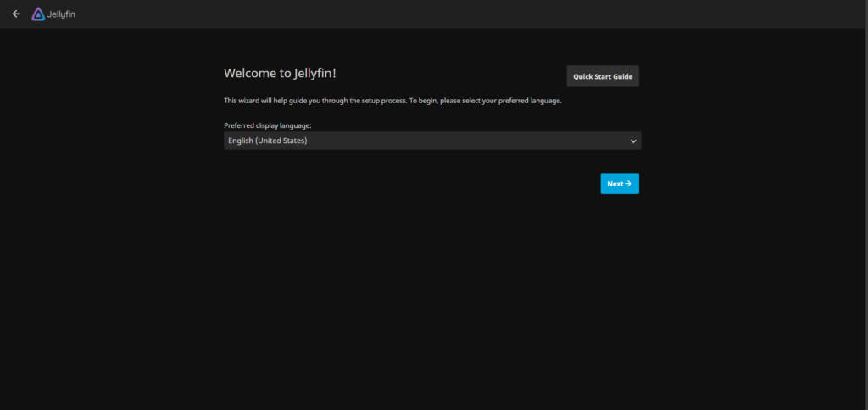Click the blank background left of the form
The image size is (868, 410).
[111, 166]
